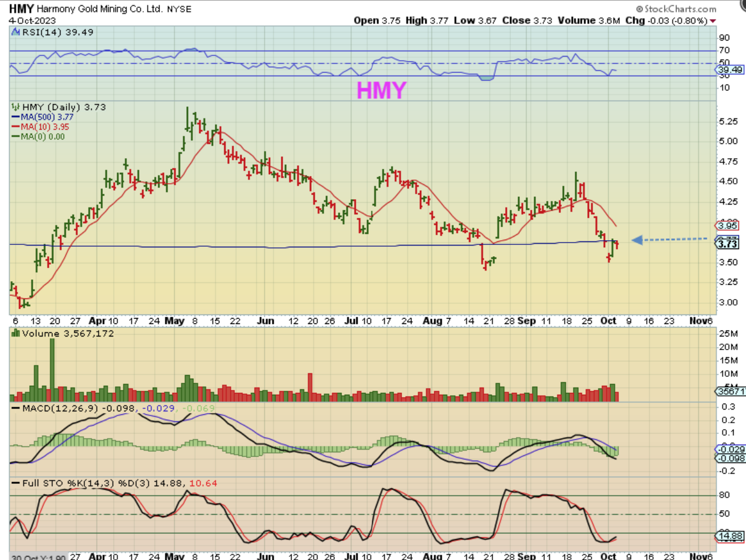
Task: Click the bold HMY ticker symbol heading
Action: (x=20, y=9)
